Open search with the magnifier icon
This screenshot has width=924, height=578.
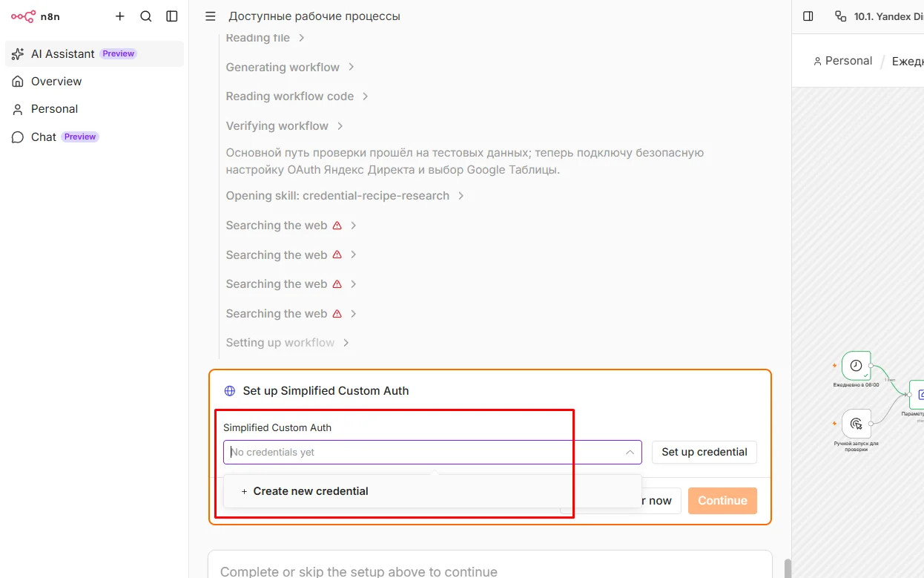tap(146, 16)
